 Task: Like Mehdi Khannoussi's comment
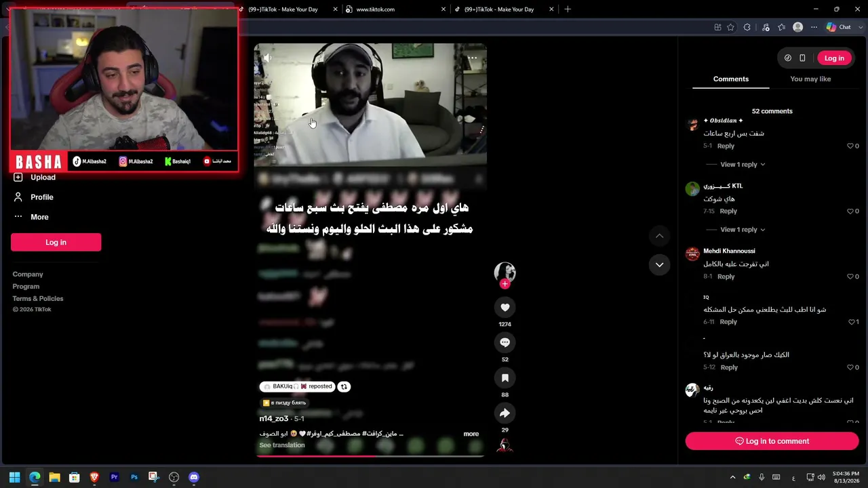point(850,277)
